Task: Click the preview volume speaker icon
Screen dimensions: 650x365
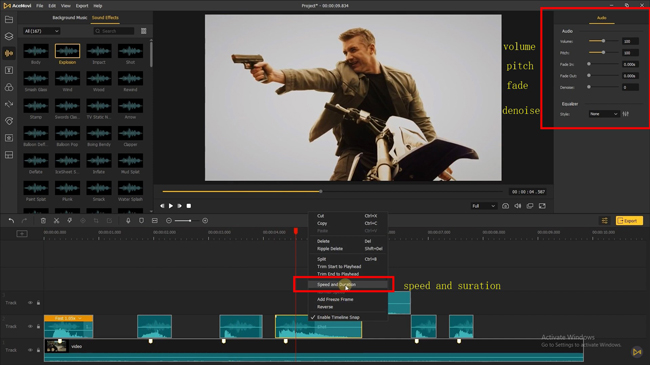Action: pos(518,206)
